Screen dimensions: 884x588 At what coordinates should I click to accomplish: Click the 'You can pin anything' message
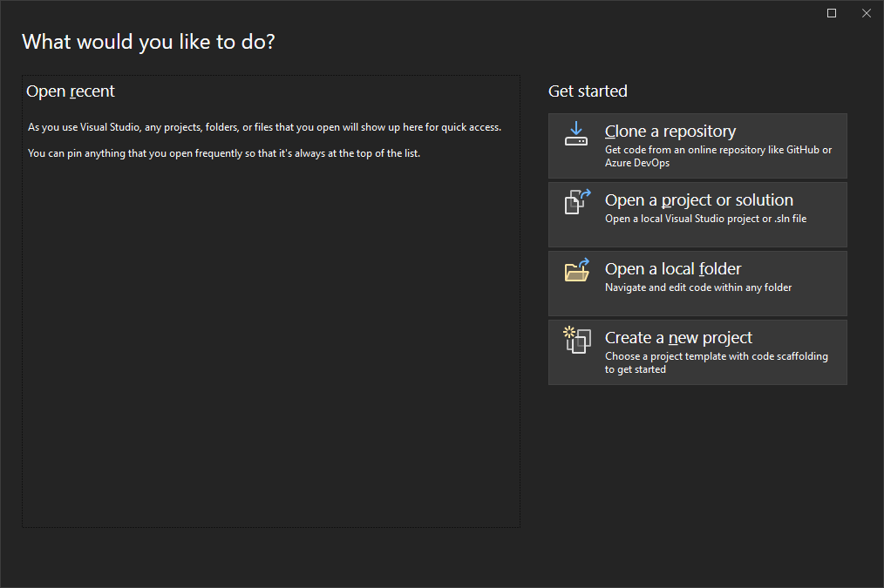[224, 153]
